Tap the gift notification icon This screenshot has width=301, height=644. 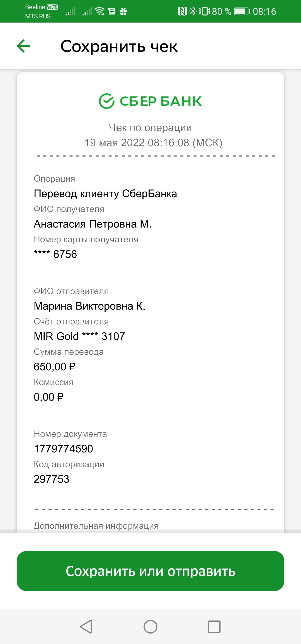pos(123,11)
